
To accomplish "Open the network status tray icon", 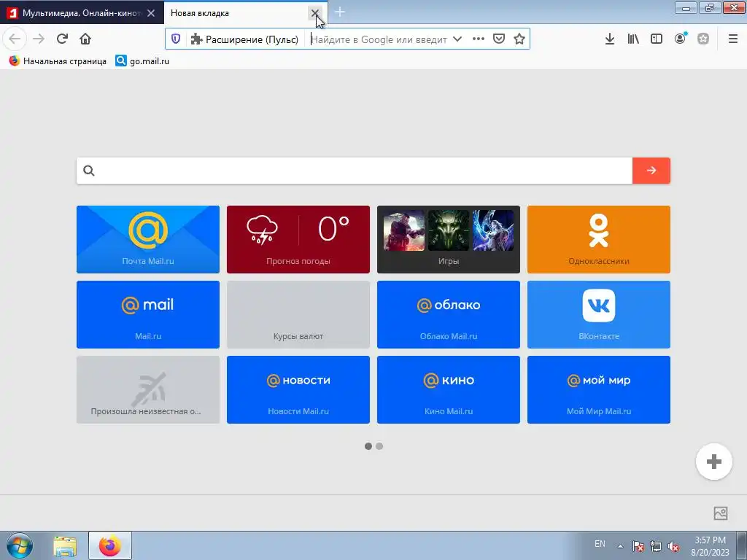I will click(656, 546).
